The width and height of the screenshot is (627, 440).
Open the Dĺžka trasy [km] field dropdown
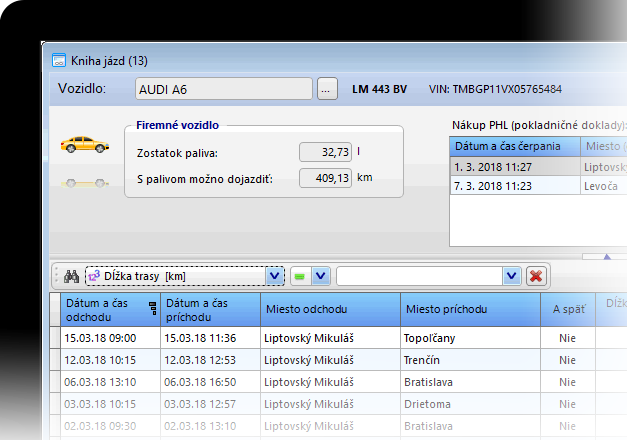pyautogui.click(x=275, y=276)
